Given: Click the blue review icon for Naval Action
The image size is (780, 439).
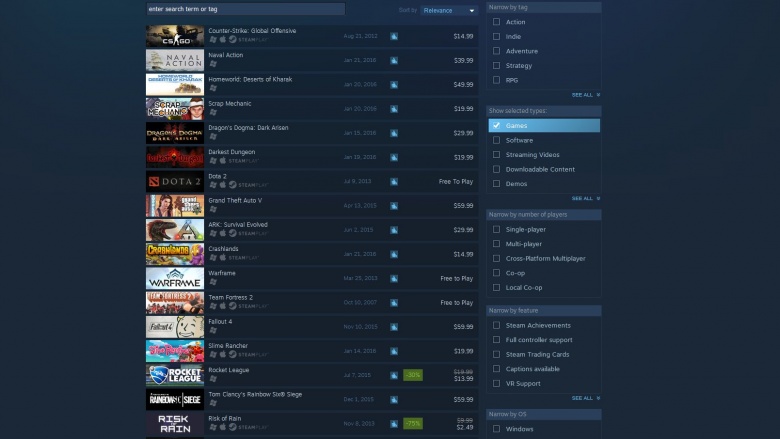Looking at the screenshot, I should 393,60.
